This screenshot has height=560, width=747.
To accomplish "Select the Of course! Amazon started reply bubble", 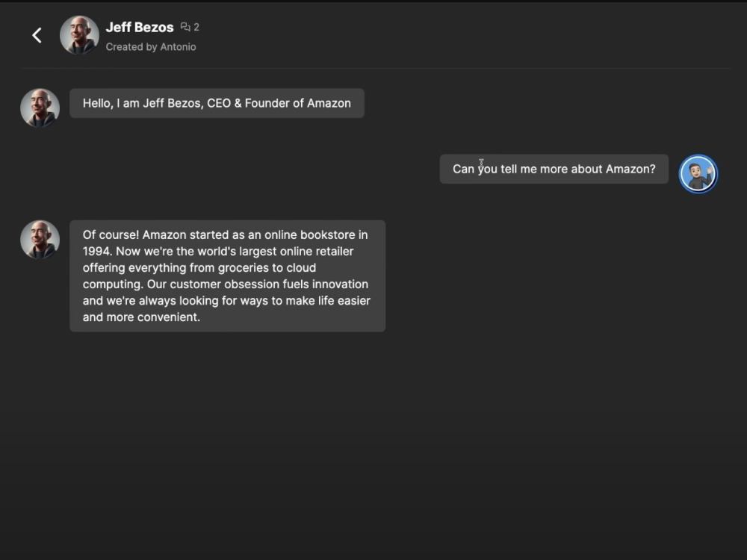I will 227,276.
